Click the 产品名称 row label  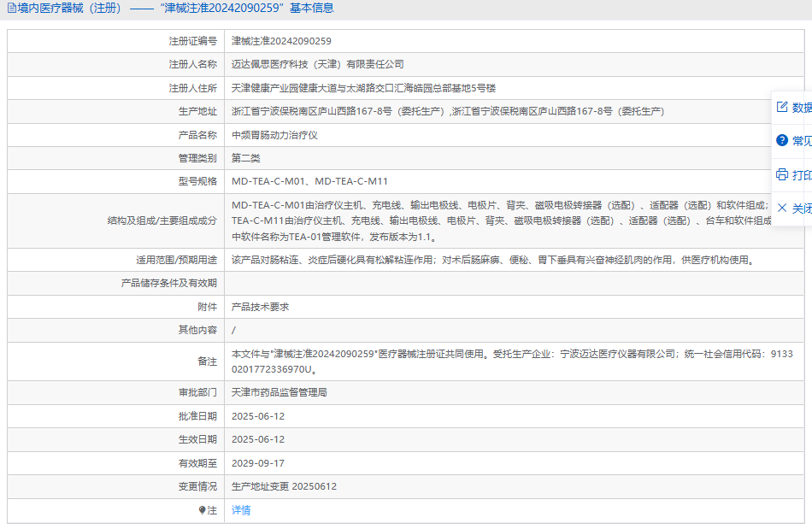tap(197, 135)
